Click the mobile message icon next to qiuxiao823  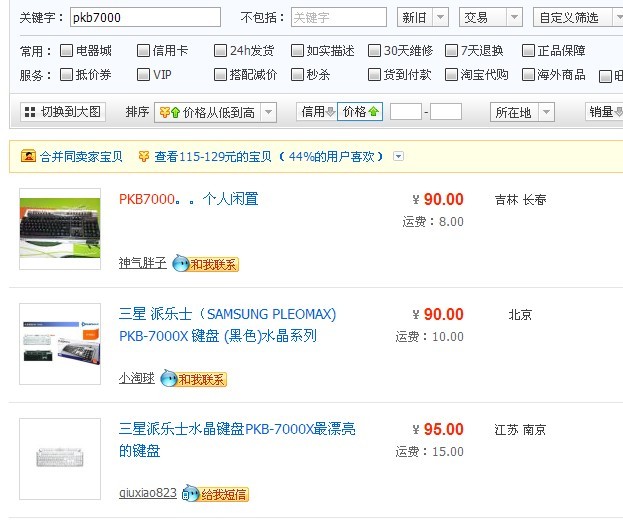coord(190,494)
